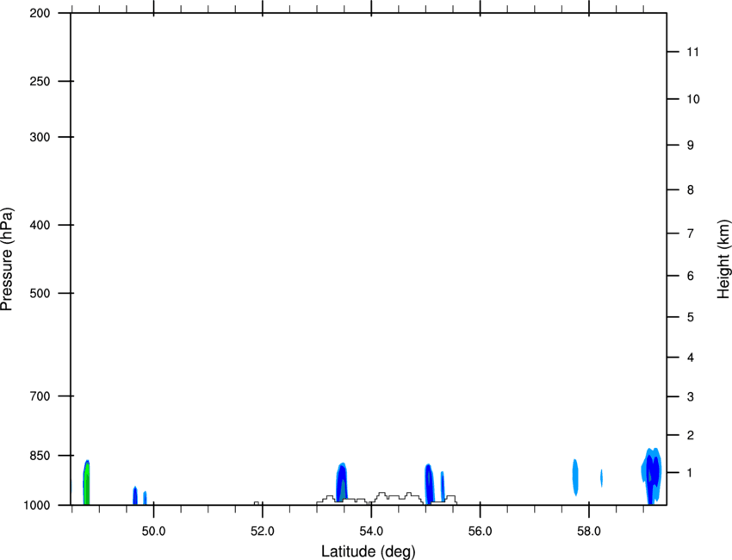732x560 pixels.
Task: Click the 54.0 latitude label
Action: point(371,531)
